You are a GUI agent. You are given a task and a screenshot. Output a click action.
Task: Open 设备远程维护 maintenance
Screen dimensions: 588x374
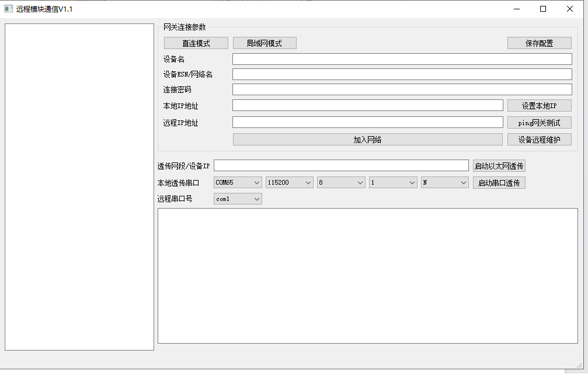point(538,139)
